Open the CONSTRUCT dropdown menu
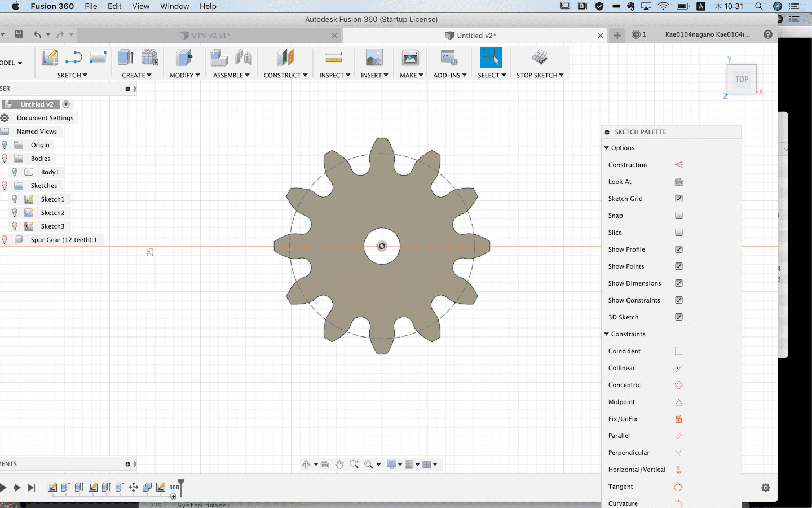Screen dimensions: 812x508 pyautogui.click(x=286, y=75)
